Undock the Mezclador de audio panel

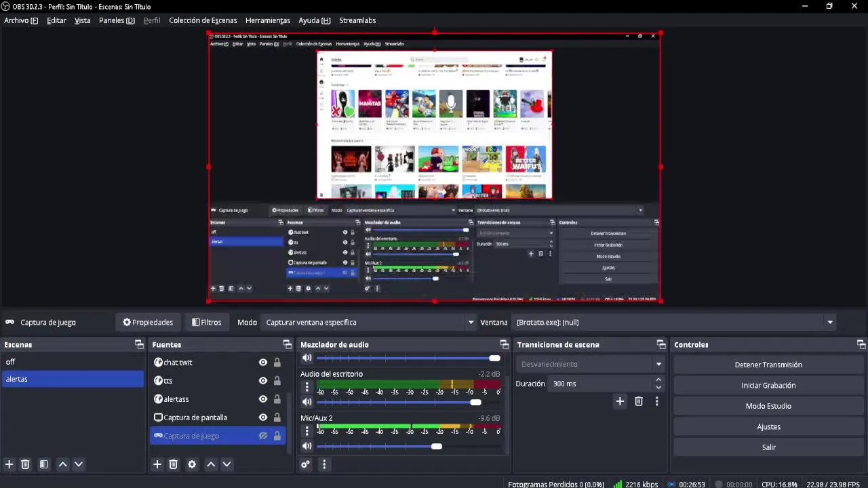click(504, 344)
